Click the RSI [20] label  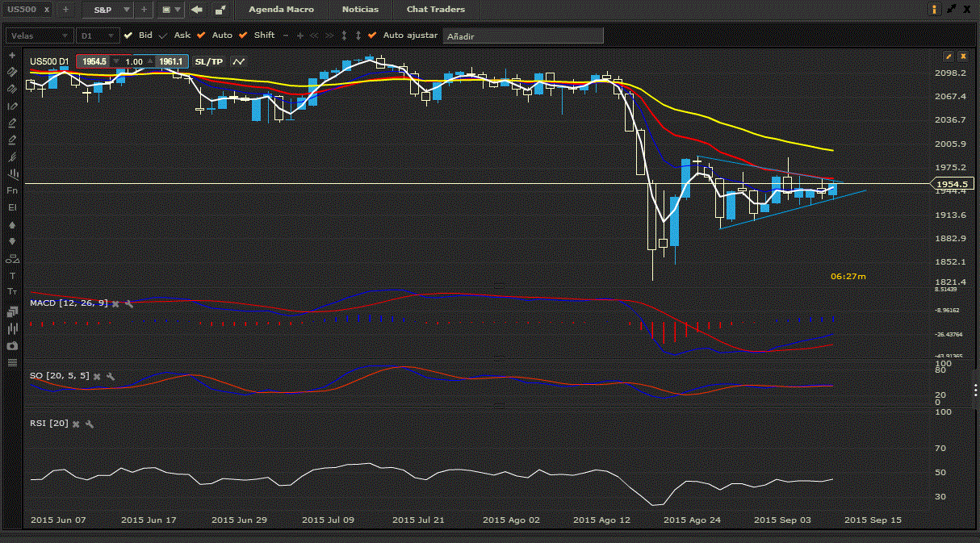pos(49,424)
